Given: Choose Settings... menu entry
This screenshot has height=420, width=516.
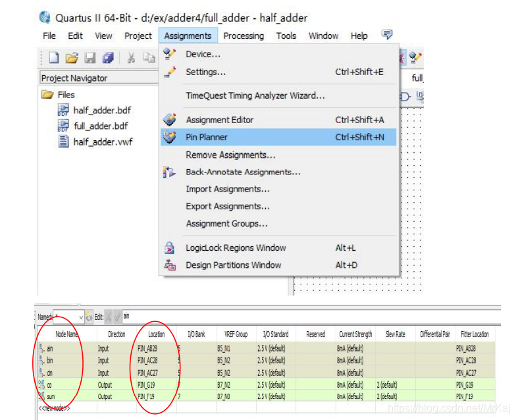Looking at the screenshot, I should pos(278,72).
